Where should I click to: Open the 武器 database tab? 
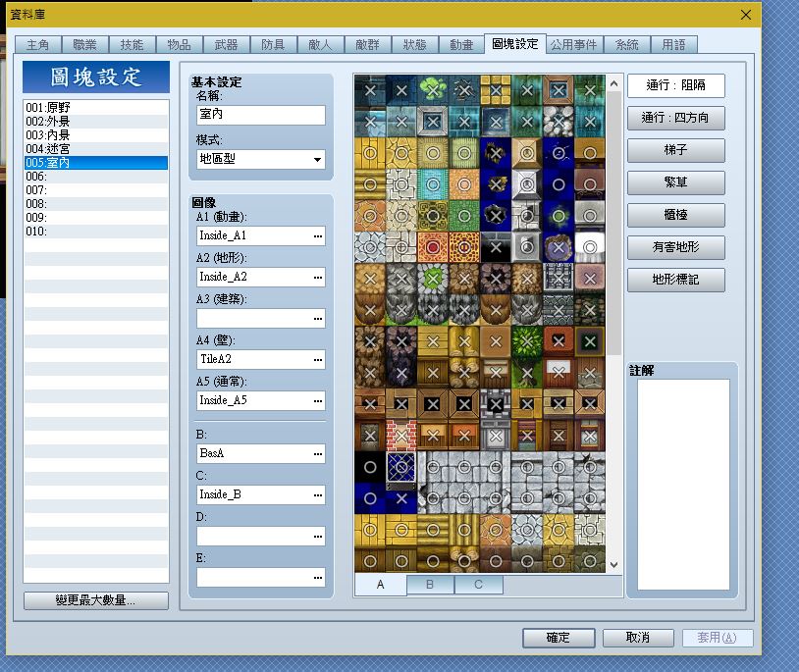226,45
